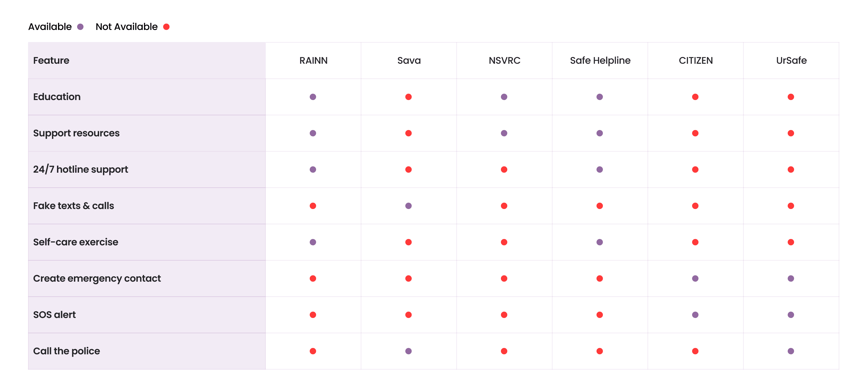Screen dimensions: 868x390
Task: Click the red Not Available legend dot
Action: point(166,27)
